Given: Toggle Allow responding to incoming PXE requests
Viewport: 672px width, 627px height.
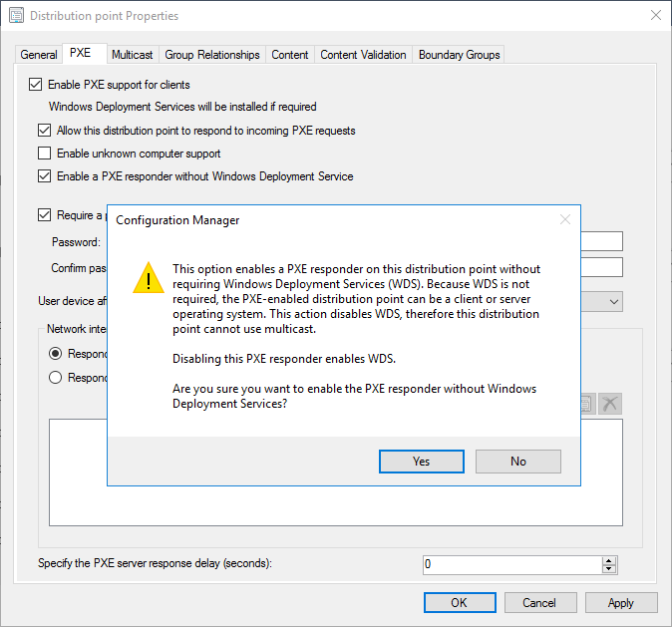Looking at the screenshot, I should coord(44,131).
